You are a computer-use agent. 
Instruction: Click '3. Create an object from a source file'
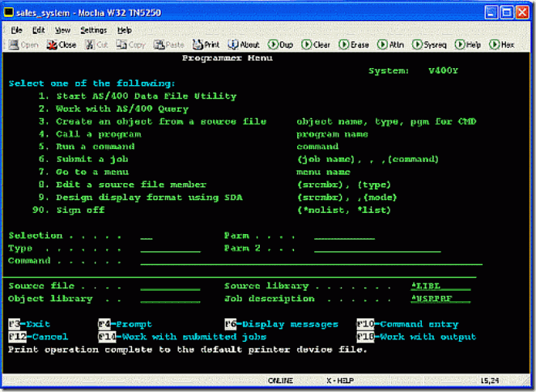point(152,121)
